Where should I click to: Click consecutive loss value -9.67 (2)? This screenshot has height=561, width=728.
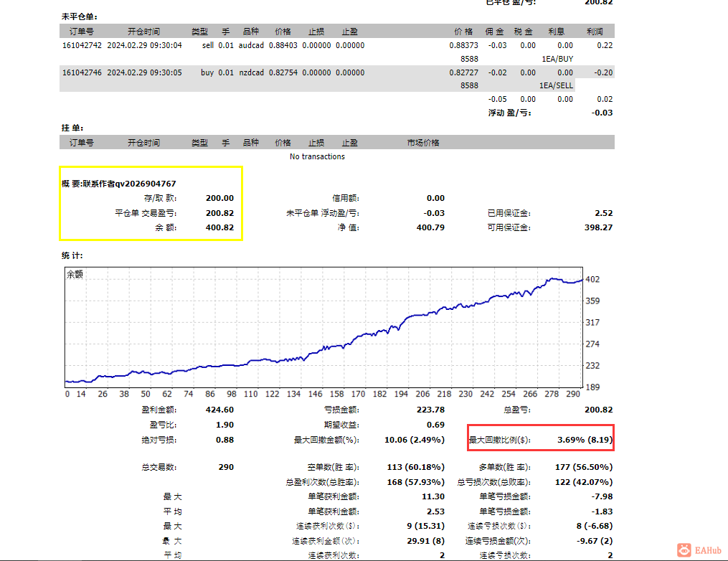pos(595,541)
